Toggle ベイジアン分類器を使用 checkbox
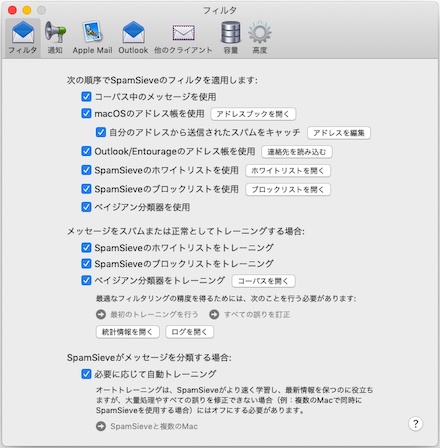 [86, 207]
